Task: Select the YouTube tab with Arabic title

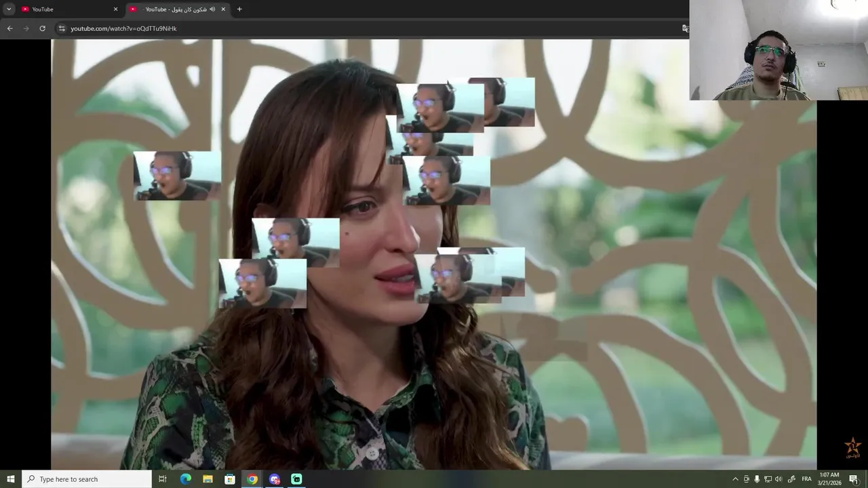Action: [x=178, y=9]
